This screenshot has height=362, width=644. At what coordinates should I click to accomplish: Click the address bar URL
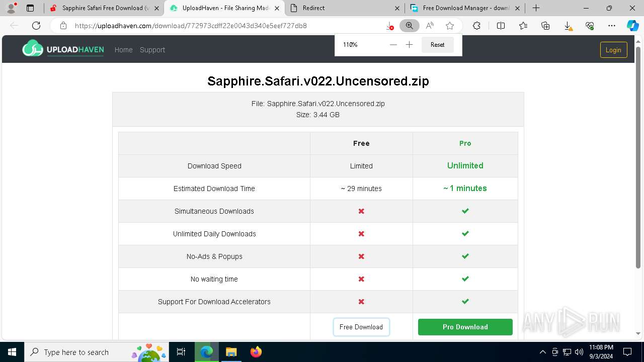point(191,26)
